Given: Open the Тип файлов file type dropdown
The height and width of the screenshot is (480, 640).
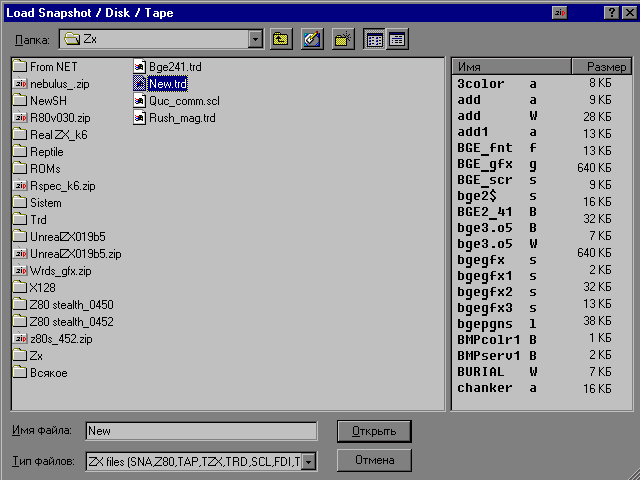Looking at the screenshot, I should 309,461.
